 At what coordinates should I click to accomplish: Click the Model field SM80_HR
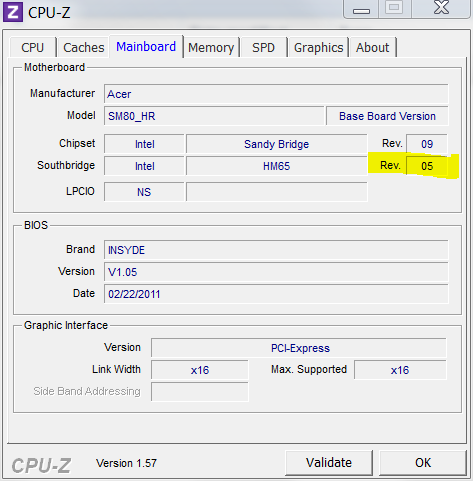(214, 116)
